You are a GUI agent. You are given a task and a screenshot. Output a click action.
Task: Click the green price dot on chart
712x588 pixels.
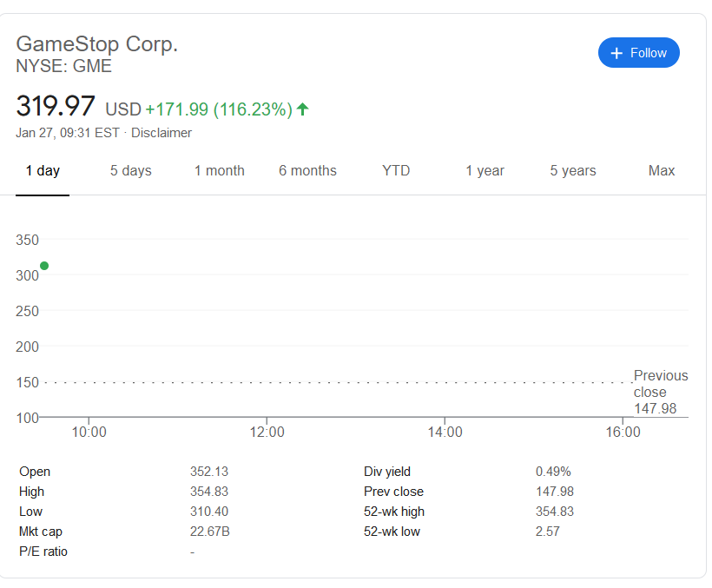click(x=44, y=266)
